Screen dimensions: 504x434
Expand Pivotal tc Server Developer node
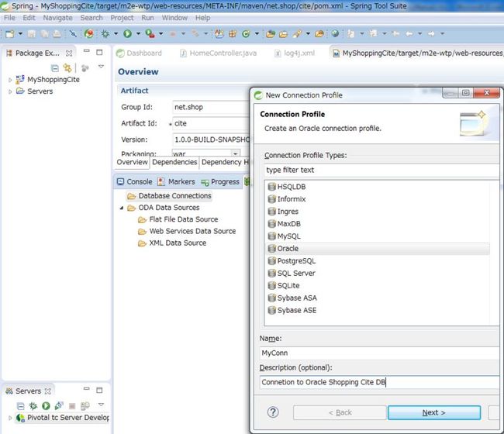click(10, 418)
